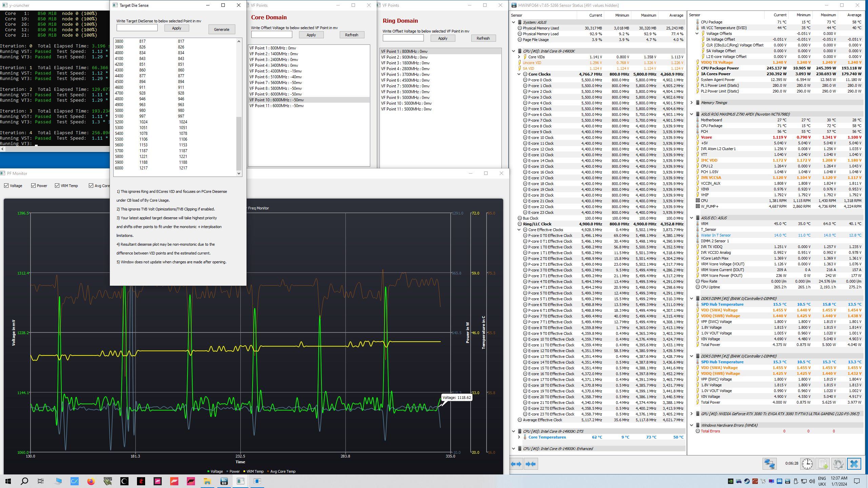The image size is (868, 488).
Task: Click Refresh in Ring Domain window
Action: (x=483, y=38)
